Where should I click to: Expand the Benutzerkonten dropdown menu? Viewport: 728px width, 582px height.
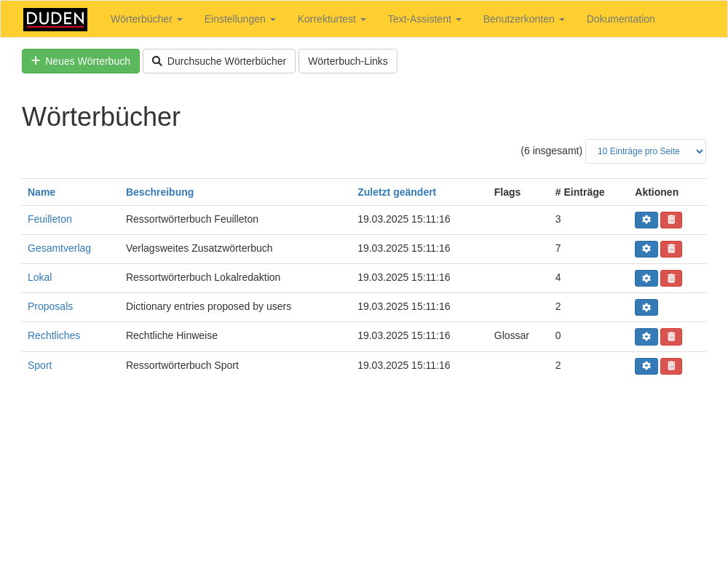coord(523,19)
